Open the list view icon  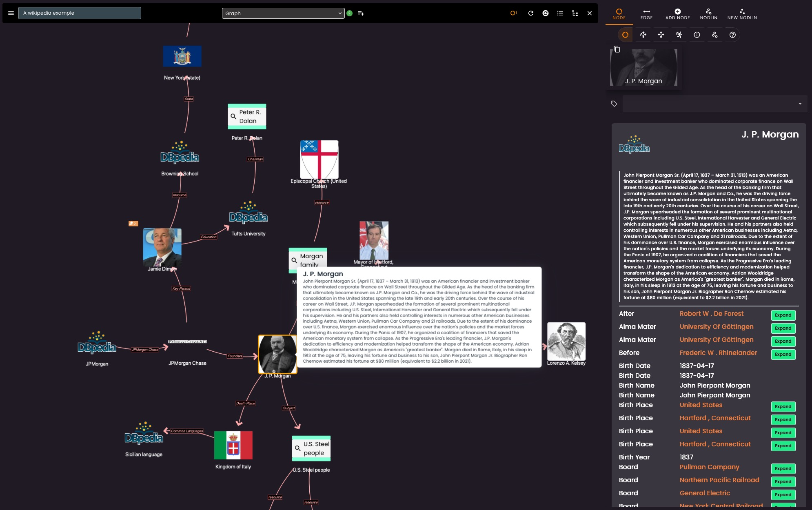click(x=560, y=13)
